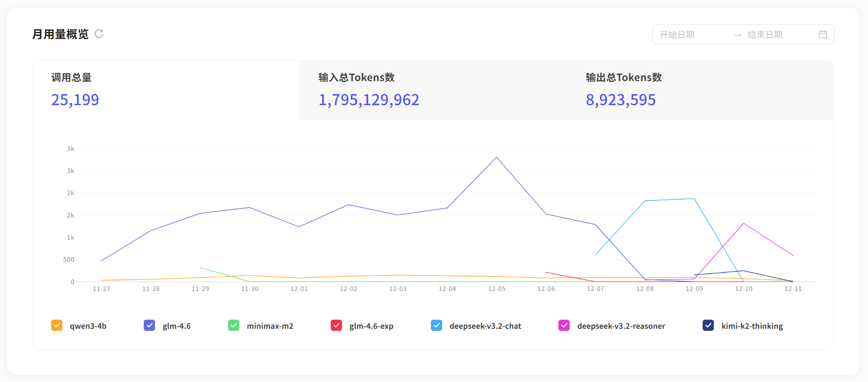Click the arrow between start and end date

point(738,35)
